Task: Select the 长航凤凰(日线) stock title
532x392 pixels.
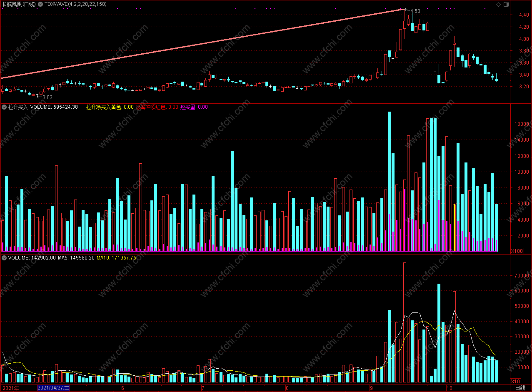Action: (18, 4)
